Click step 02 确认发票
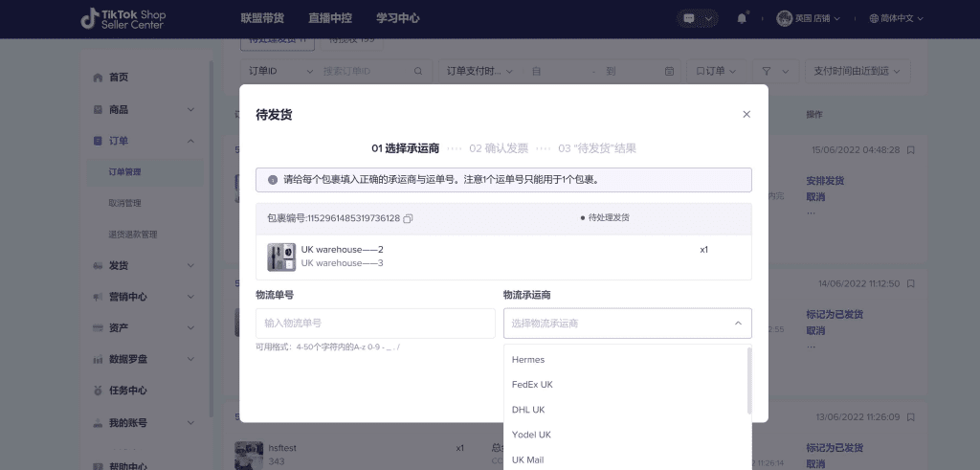Image resolution: width=980 pixels, height=470 pixels. point(499,148)
